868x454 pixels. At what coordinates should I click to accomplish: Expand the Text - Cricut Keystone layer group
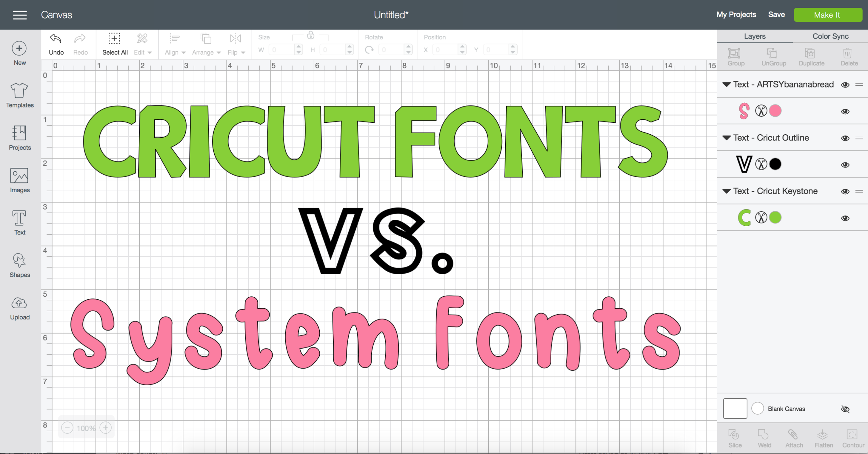click(726, 191)
